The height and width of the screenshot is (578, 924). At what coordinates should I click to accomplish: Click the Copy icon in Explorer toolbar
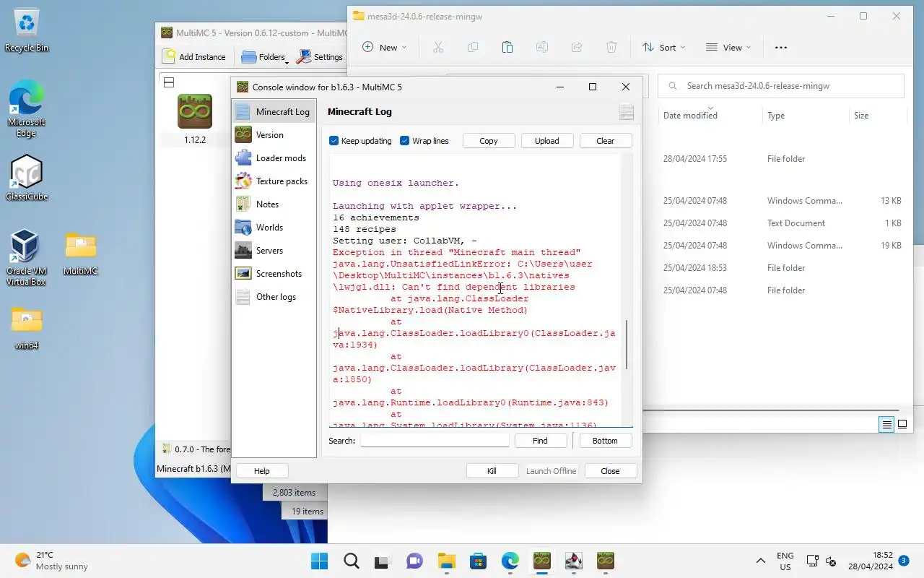click(x=472, y=48)
